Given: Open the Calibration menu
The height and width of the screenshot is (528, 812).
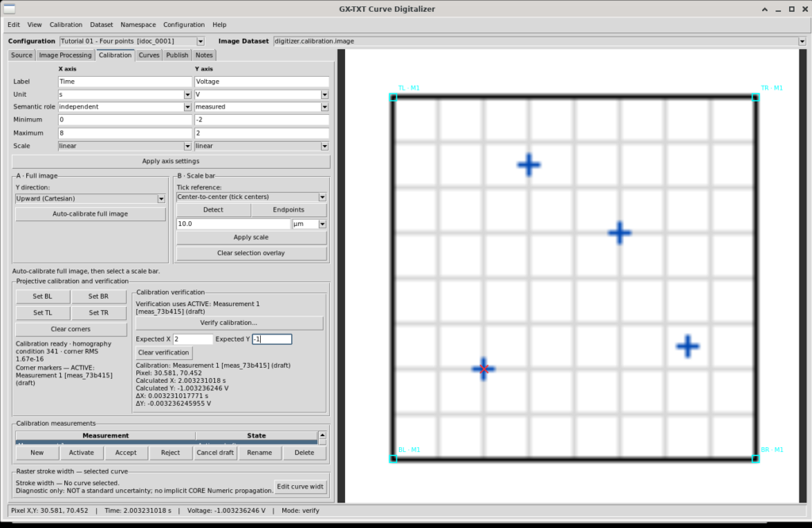Looking at the screenshot, I should 66,25.
